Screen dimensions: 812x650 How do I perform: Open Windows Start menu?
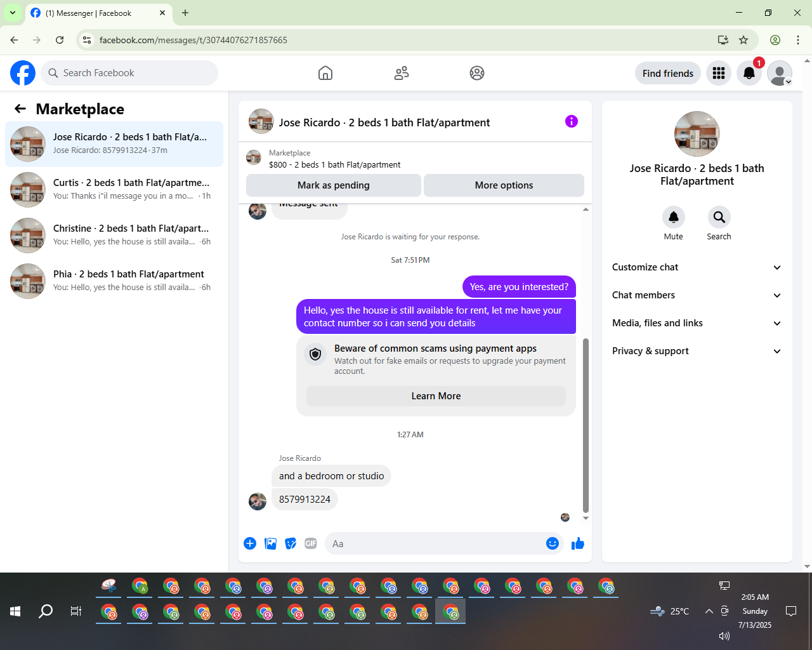tap(15, 611)
